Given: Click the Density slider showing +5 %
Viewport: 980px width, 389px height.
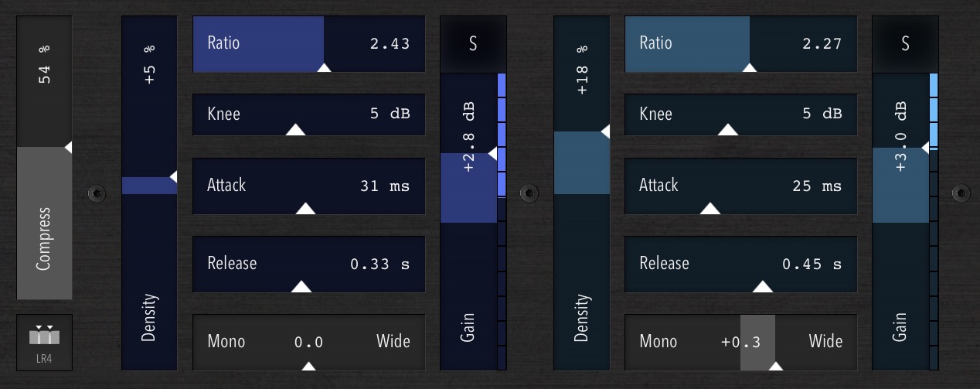Looking at the screenshot, I should (149, 193).
